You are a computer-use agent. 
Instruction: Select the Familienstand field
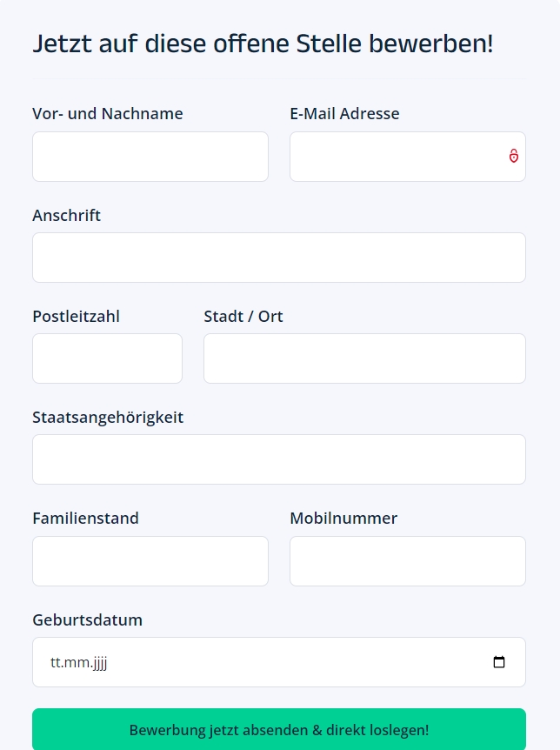(x=150, y=561)
